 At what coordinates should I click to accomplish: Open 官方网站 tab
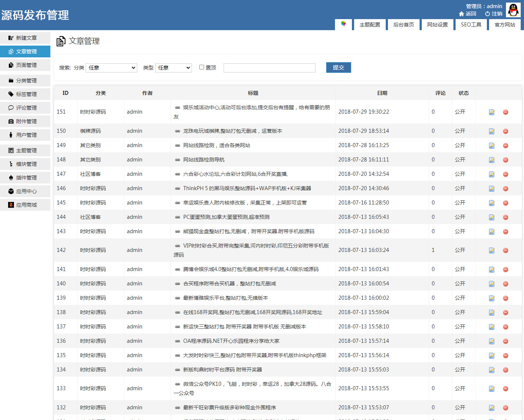(505, 25)
